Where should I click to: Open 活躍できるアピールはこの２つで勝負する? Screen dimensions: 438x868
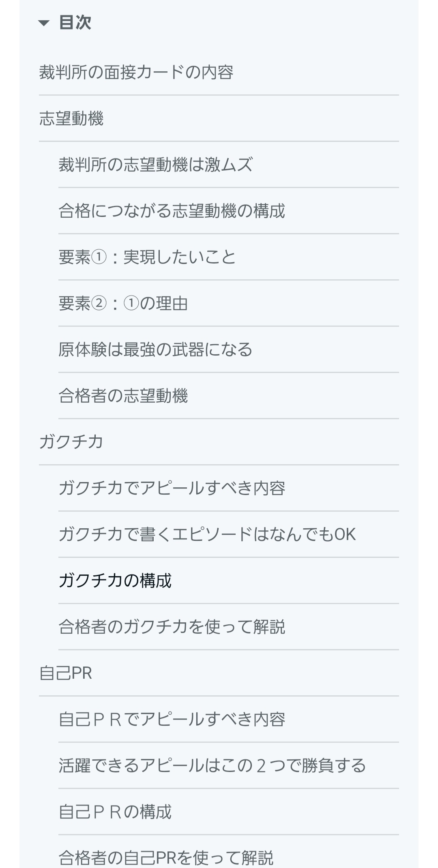pos(212,765)
